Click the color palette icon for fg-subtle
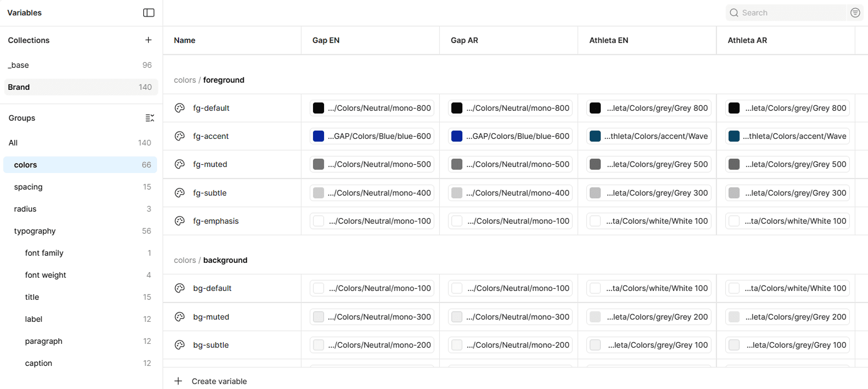This screenshot has width=868, height=389. tap(180, 193)
